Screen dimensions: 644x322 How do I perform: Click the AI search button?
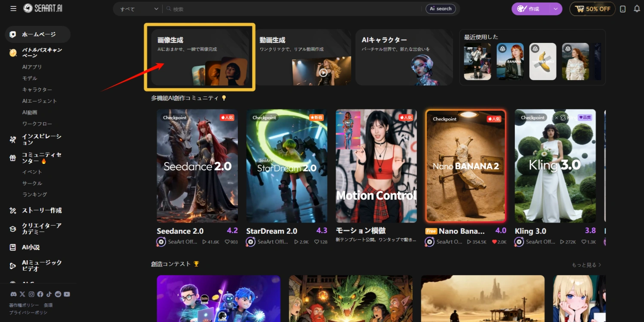(x=440, y=9)
